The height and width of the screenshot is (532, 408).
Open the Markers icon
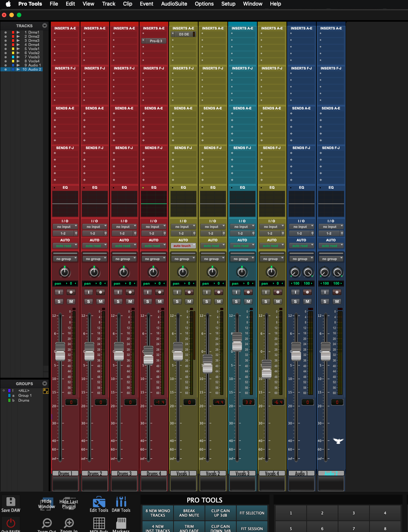coord(121,523)
